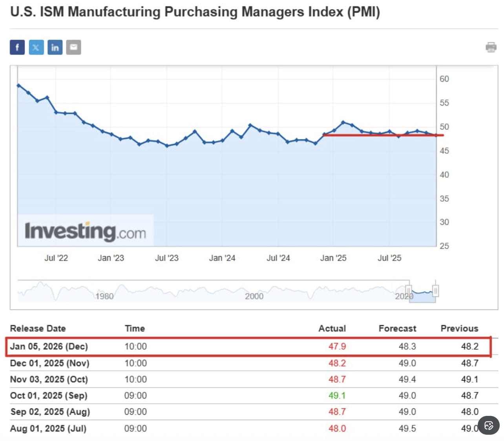Share the chart on X
This screenshot has width=504, height=441.
coord(36,47)
